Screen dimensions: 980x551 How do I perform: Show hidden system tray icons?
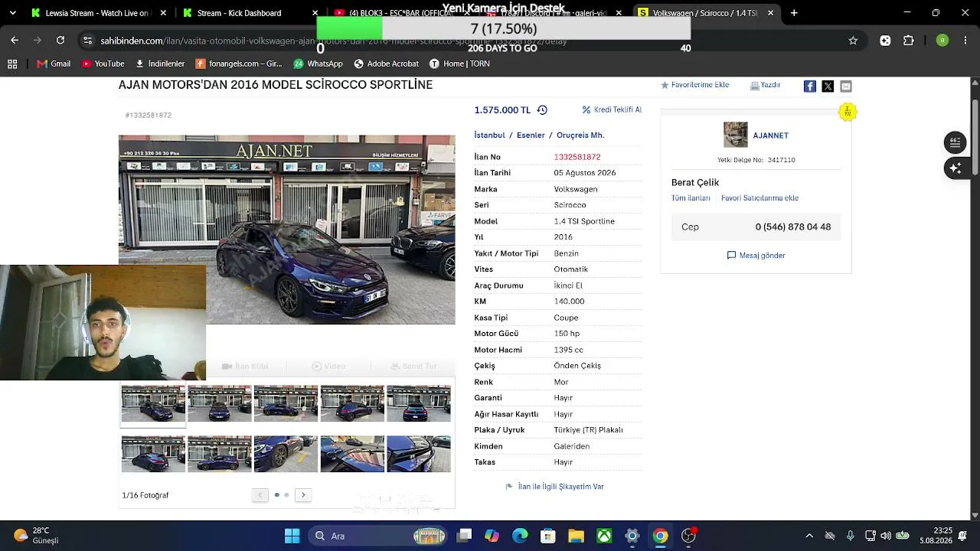(809, 536)
